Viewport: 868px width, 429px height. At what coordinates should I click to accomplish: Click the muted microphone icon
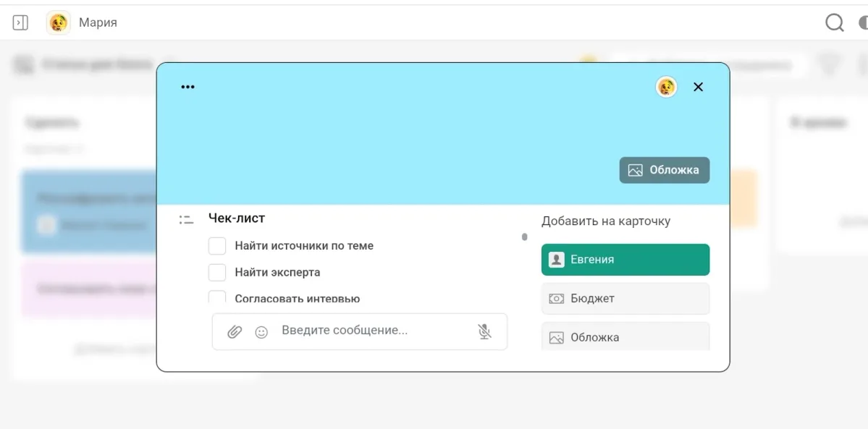pyautogui.click(x=484, y=331)
